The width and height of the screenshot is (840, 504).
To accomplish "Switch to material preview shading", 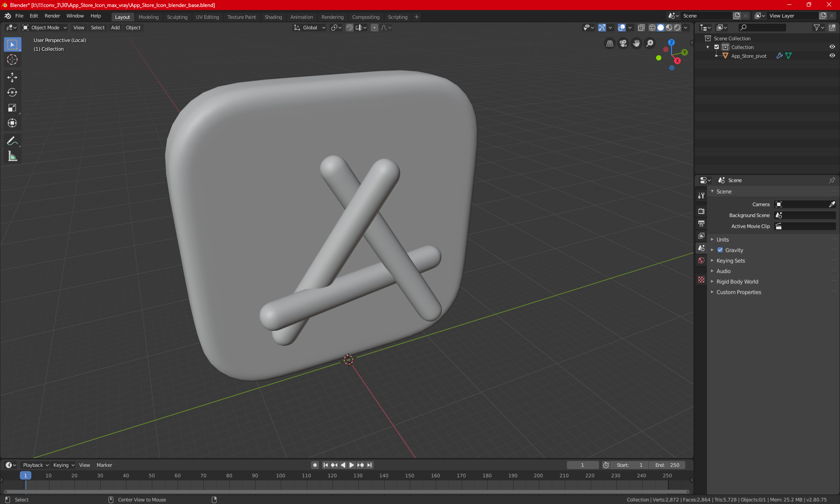I will click(x=669, y=28).
